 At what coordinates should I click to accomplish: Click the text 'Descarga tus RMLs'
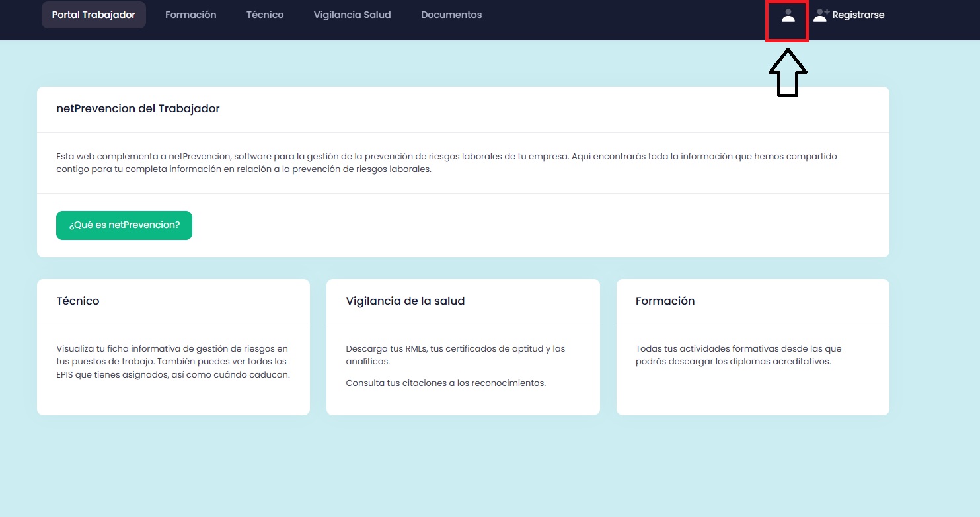pyautogui.click(x=456, y=355)
